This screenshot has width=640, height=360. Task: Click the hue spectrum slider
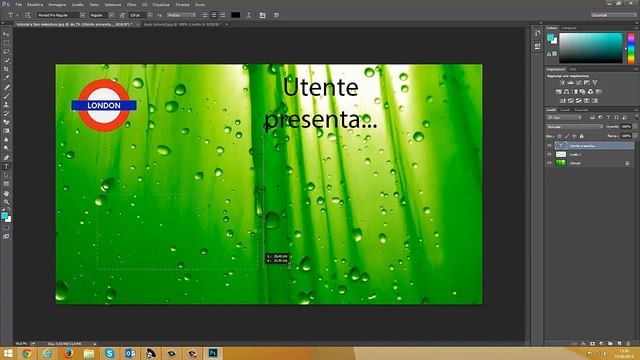pyautogui.click(x=631, y=48)
